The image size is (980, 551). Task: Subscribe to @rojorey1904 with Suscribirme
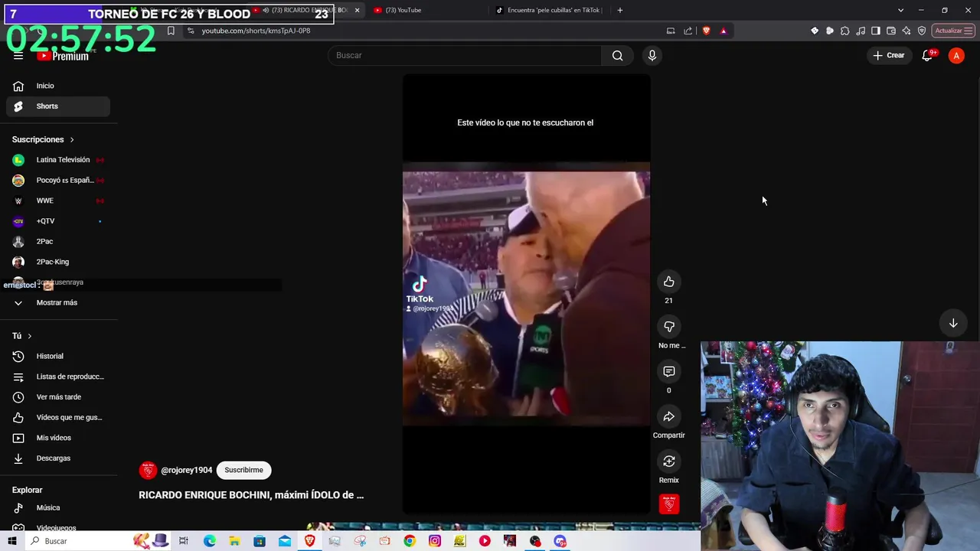coord(243,470)
